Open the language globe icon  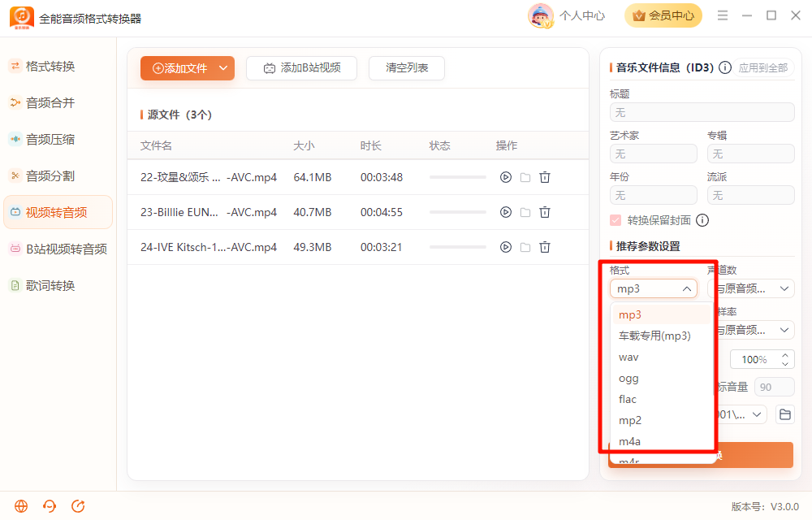(x=21, y=506)
